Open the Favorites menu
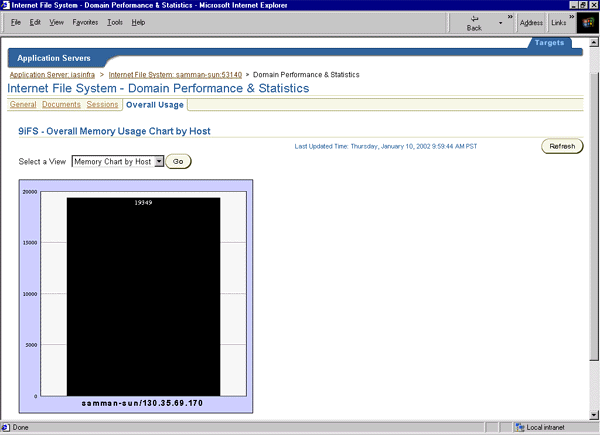 click(x=85, y=22)
